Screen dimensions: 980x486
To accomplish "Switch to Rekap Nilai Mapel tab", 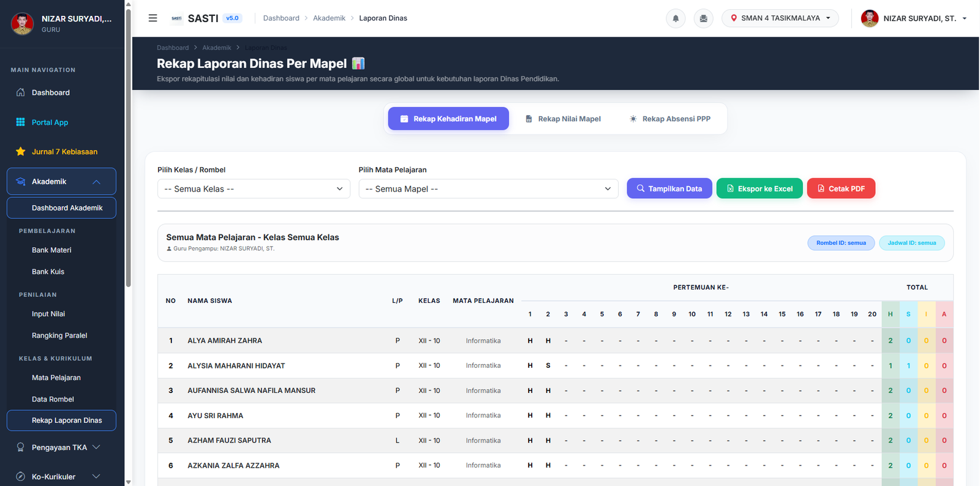I will click(x=563, y=119).
